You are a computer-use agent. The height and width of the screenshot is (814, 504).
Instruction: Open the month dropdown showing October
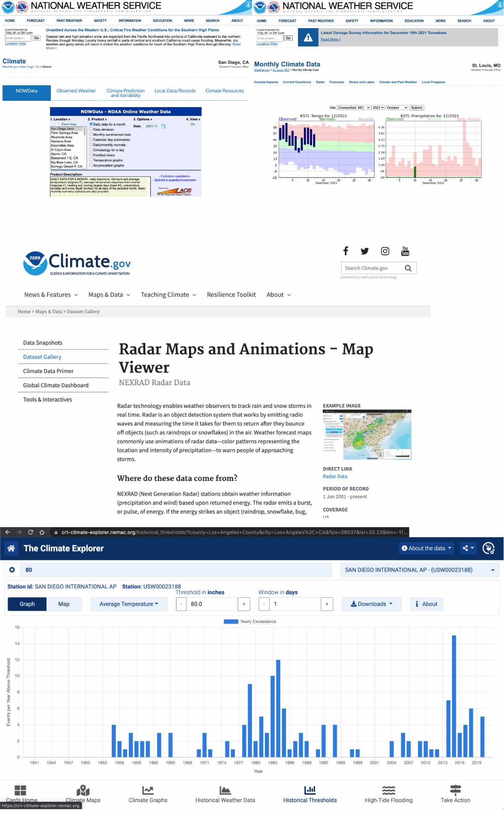(x=397, y=108)
